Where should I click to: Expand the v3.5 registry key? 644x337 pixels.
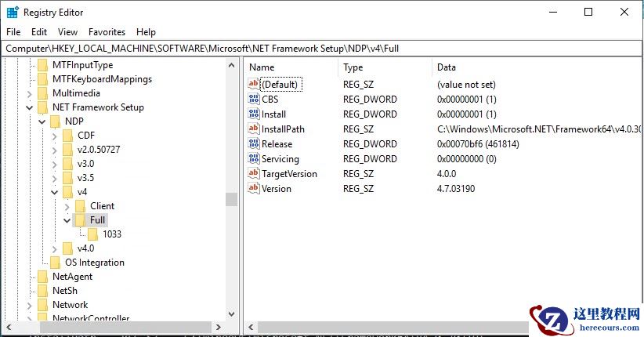point(55,178)
